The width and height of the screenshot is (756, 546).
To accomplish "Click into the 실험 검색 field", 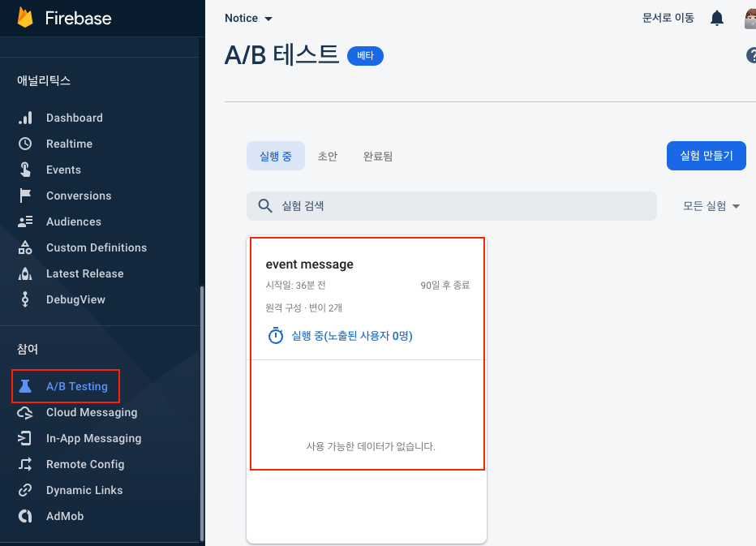I will click(x=452, y=206).
